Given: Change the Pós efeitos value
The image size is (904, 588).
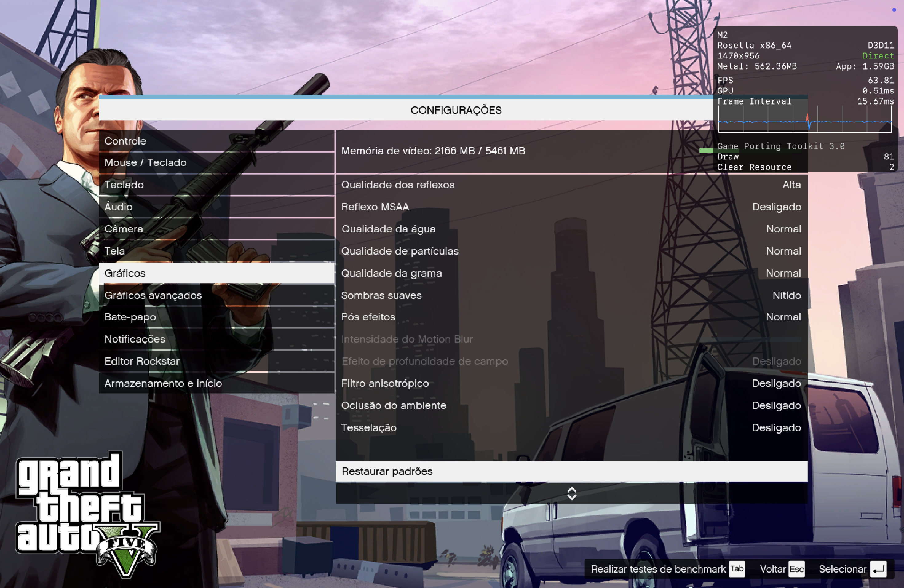Looking at the screenshot, I should tap(783, 317).
